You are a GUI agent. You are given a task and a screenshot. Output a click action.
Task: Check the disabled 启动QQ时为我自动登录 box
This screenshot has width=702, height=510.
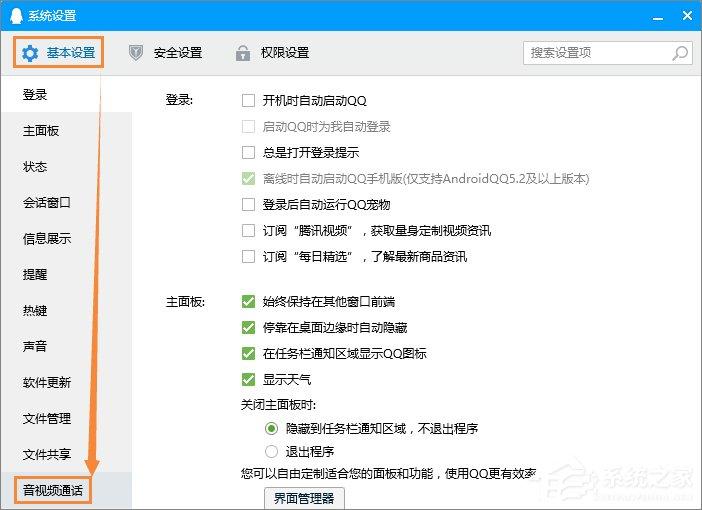click(248, 126)
